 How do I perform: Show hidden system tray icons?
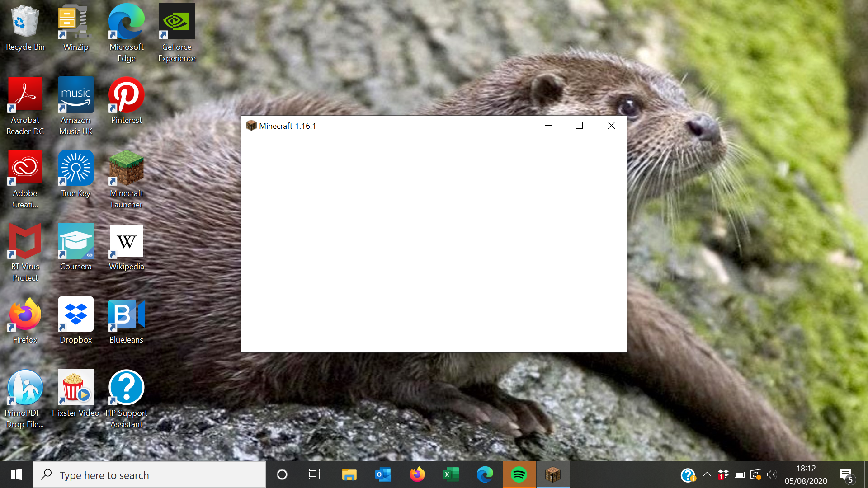(x=707, y=474)
